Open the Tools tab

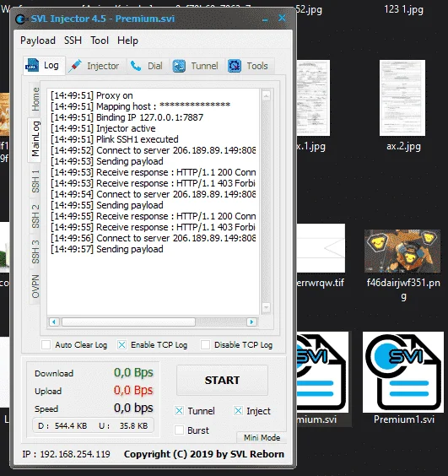point(250,66)
